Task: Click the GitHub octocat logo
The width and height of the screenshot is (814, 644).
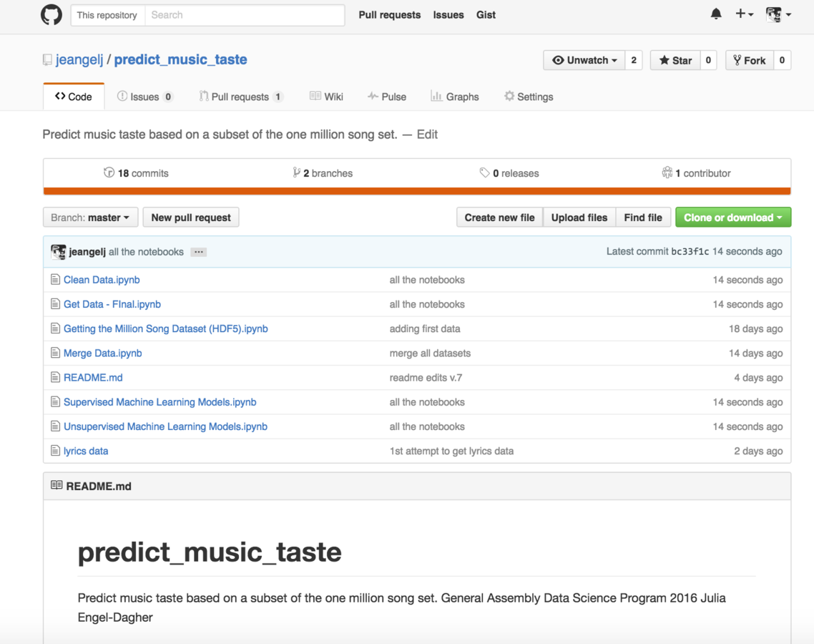Action: [52, 14]
